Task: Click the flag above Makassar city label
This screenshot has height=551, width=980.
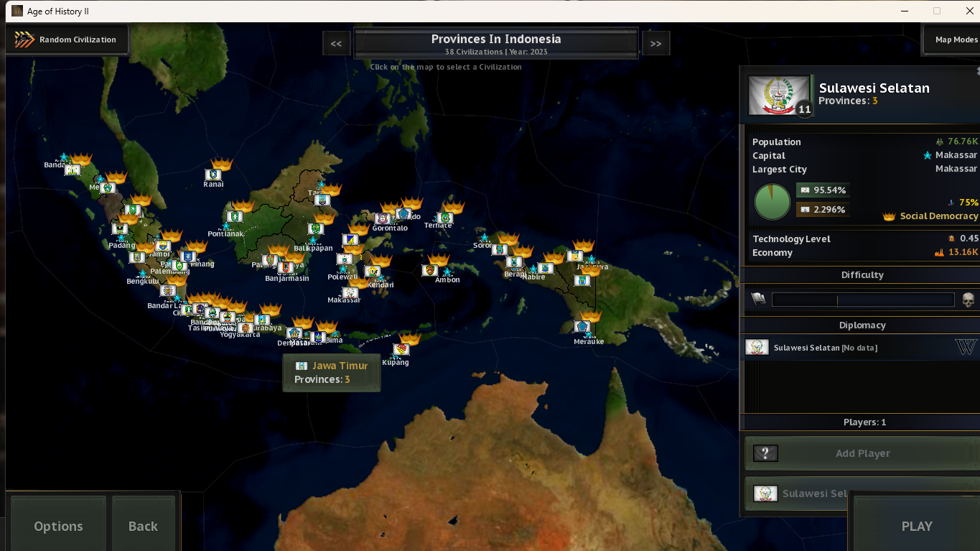Action: pos(350,292)
